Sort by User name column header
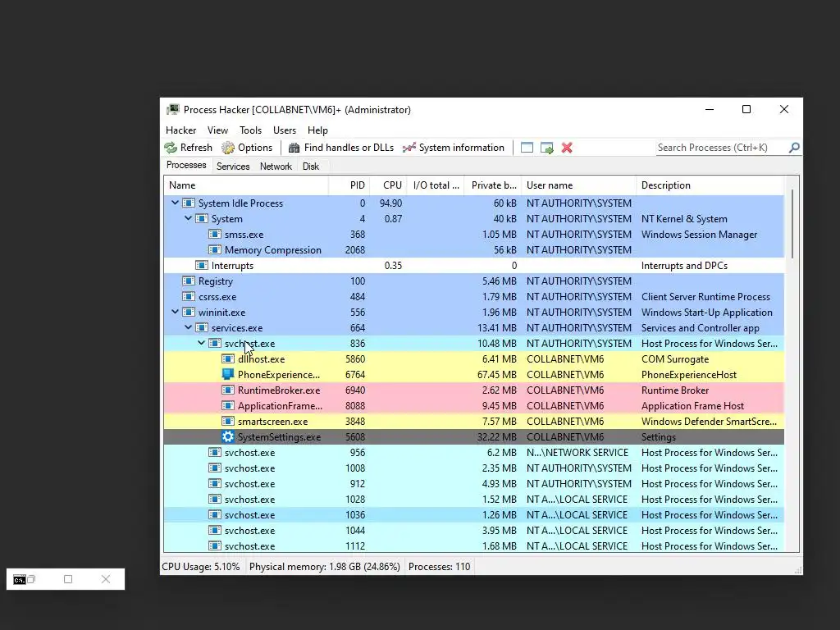The height and width of the screenshot is (630, 840). pyautogui.click(x=578, y=185)
